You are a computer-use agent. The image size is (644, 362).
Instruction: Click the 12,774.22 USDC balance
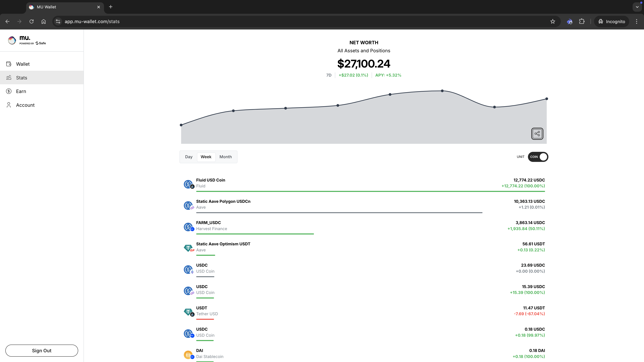coord(529,180)
